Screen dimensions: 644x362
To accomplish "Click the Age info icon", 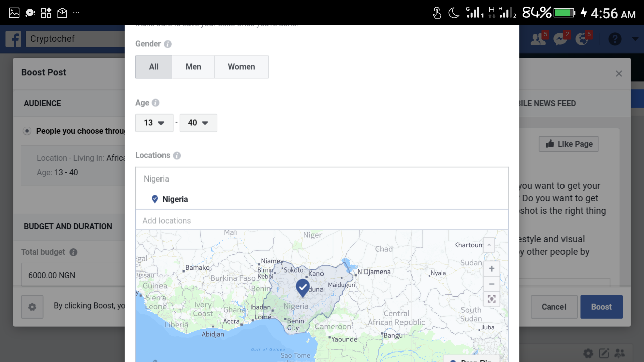I will [156, 103].
